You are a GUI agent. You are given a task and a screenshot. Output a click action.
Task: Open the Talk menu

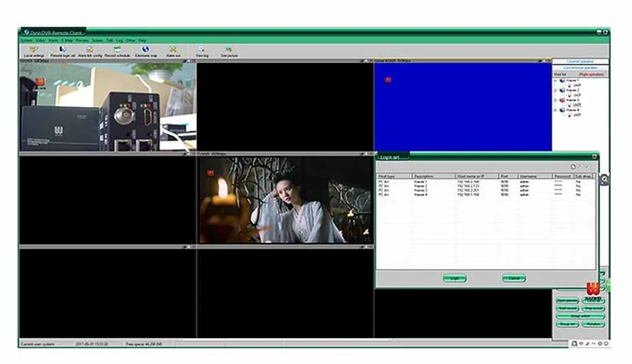[109, 40]
